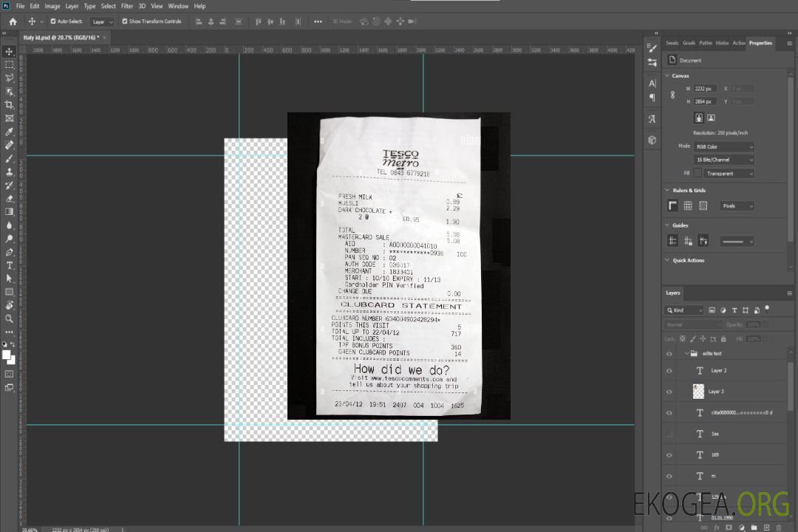Filter layers by type layers icon
The height and width of the screenshot is (532, 798).
pos(734,310)
